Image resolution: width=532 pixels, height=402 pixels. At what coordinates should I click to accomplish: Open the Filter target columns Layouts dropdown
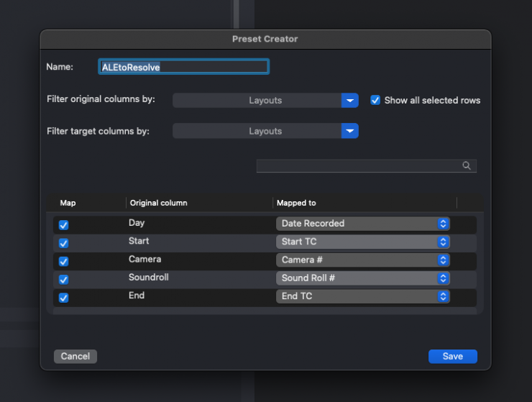click(265, 131)
